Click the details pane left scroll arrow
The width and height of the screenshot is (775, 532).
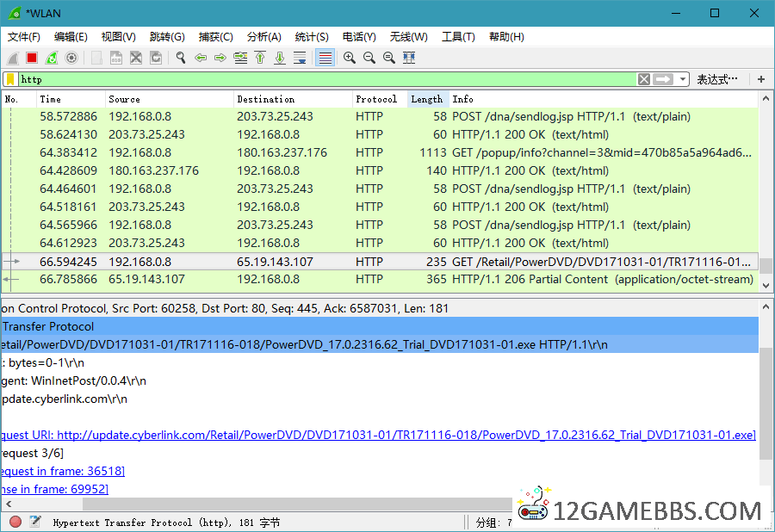point(9,504)
